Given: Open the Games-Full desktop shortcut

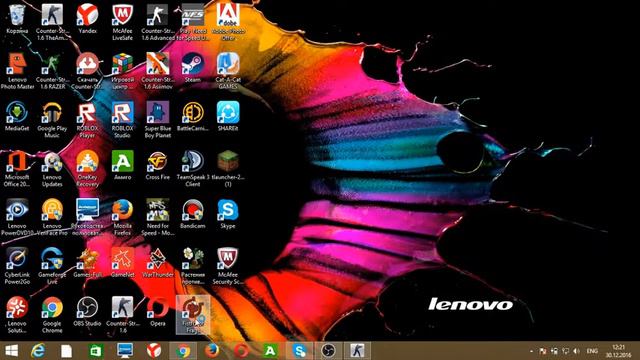Looking at the screenshot, I should pos(87,263).
